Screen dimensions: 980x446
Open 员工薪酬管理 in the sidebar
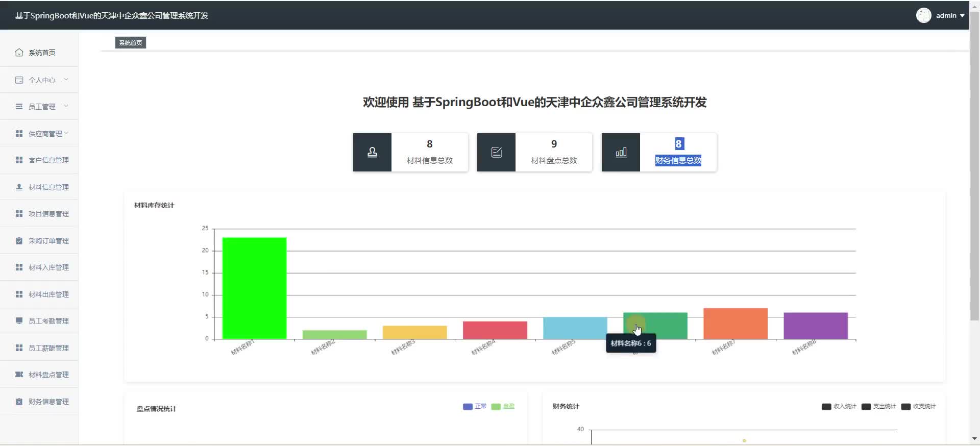pyautogui.click(x=39, y=348)
